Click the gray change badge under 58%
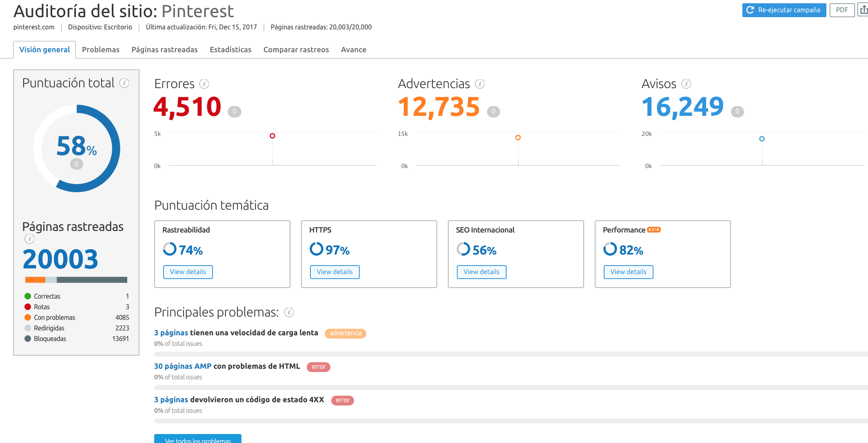 (x=76, y=164)
